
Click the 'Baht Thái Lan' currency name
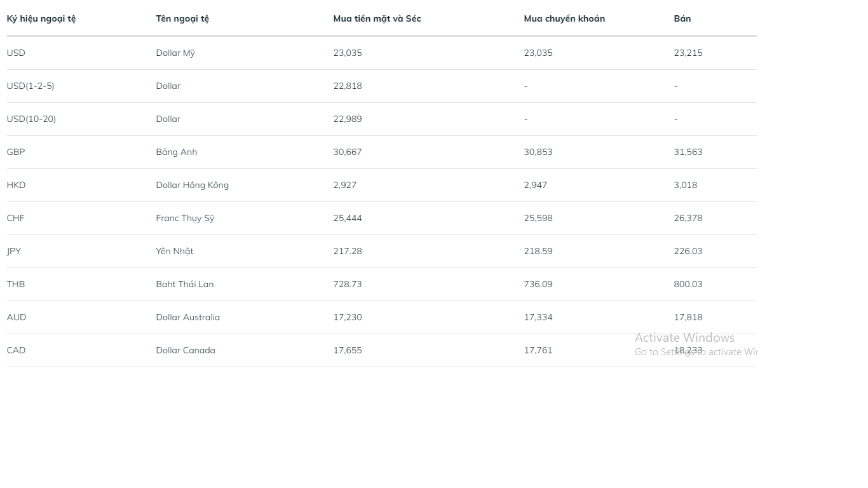[185, 284]
